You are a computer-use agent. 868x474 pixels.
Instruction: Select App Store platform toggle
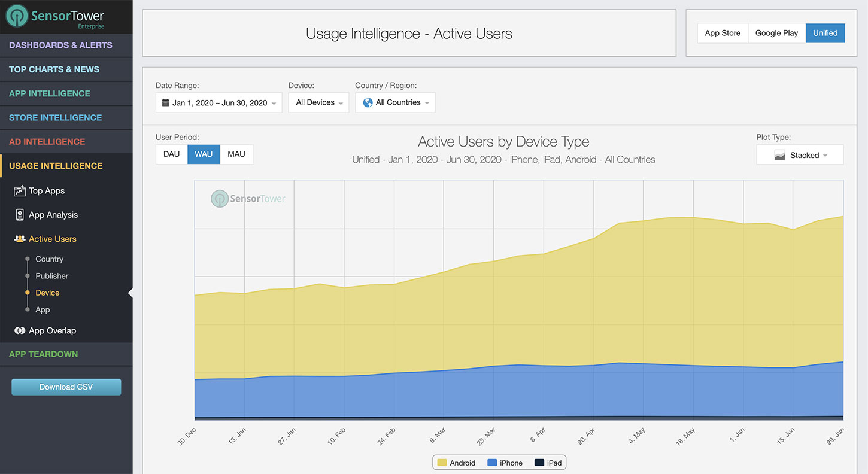tap(723, 34)
